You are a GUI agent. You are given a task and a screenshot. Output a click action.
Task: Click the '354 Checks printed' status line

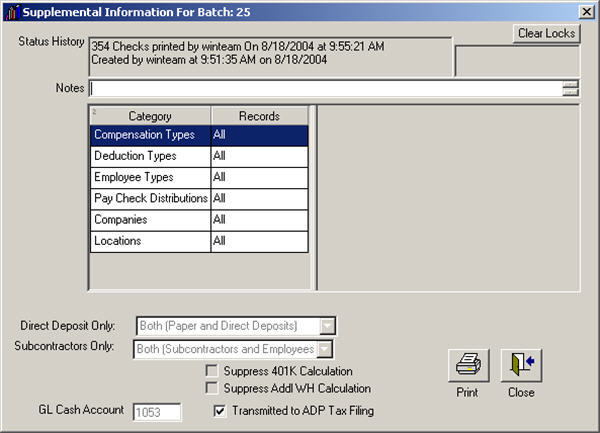238,47
